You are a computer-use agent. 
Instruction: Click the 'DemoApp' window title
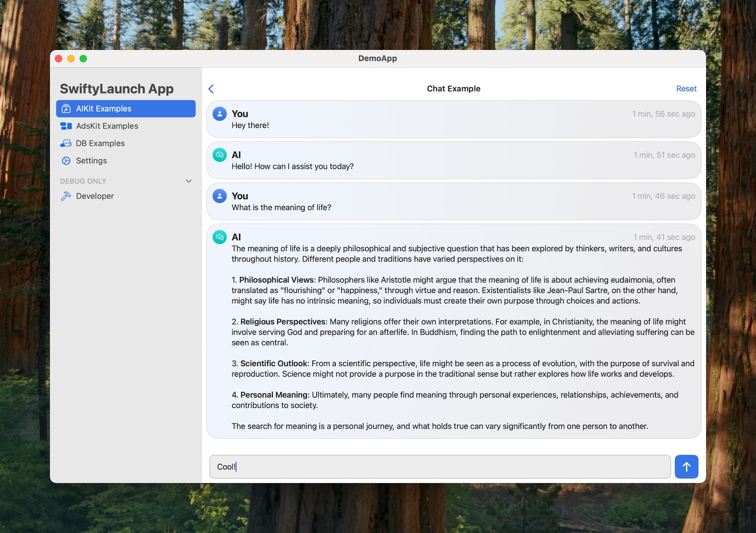tap(378, 58)
